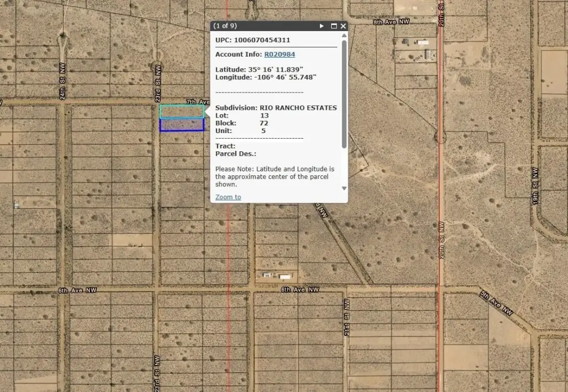Select the blue outlined parcel

point(181,125)
